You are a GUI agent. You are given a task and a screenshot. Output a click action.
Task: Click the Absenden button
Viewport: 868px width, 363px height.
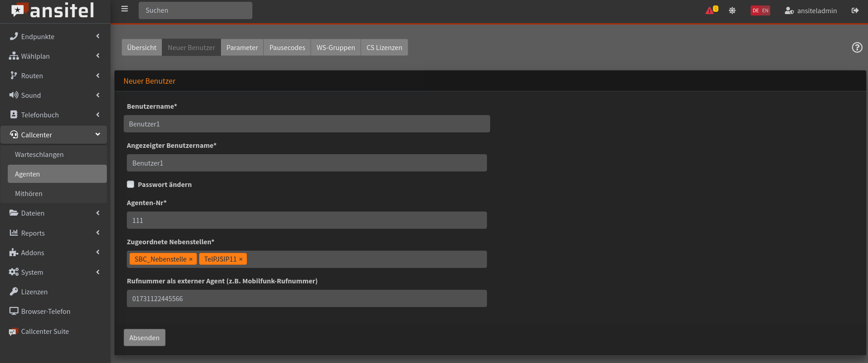point(145,338)
